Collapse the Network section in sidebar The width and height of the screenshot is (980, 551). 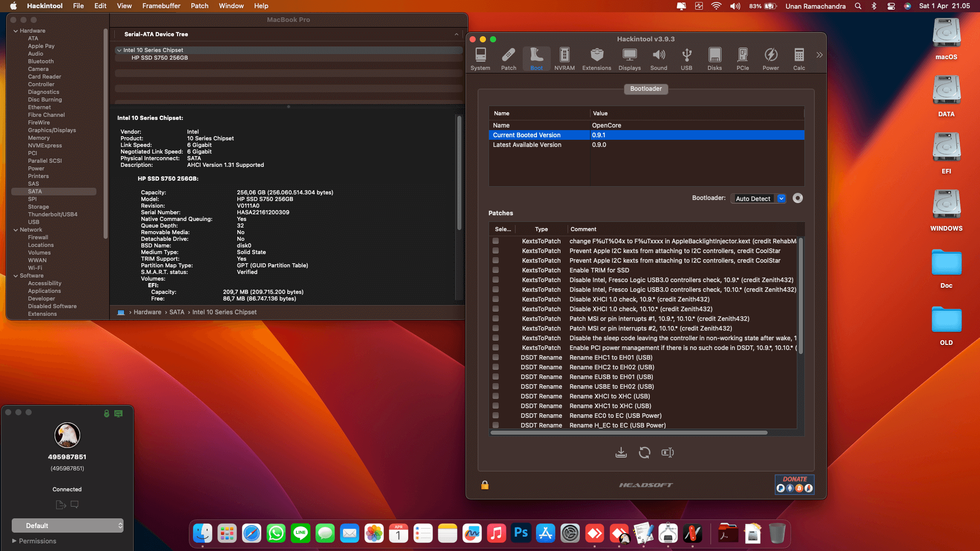coord(16,230)
